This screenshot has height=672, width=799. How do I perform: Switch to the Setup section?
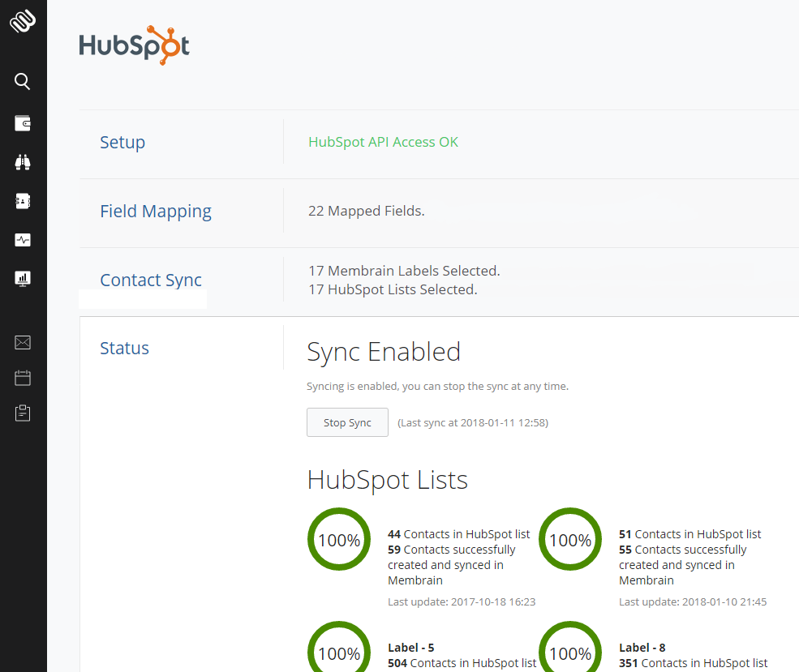pos(122,142)
